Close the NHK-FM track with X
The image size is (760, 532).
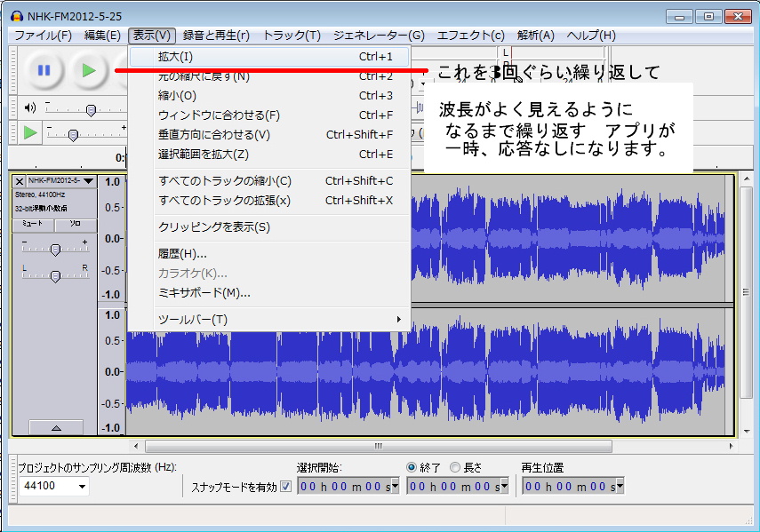coord(19,181)
